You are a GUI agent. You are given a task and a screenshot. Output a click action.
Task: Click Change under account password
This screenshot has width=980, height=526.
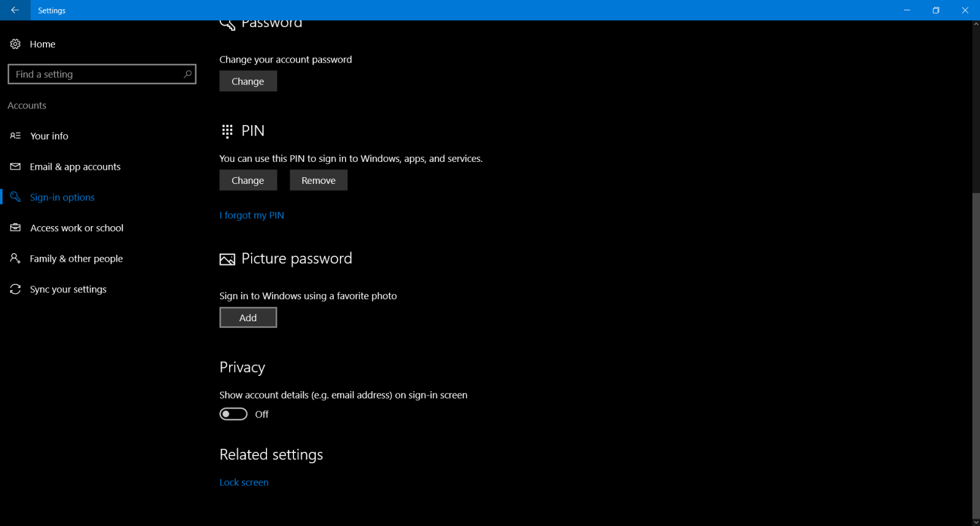pos(247,80)
